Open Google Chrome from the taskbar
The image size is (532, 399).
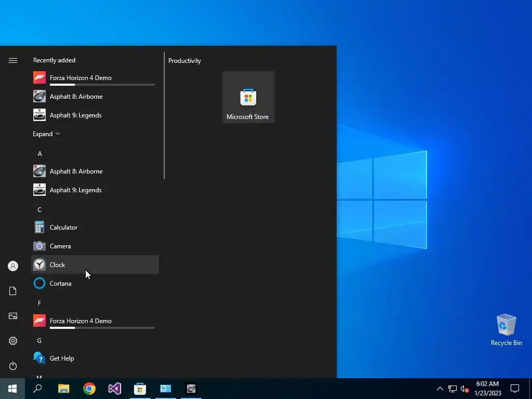click(x=89, y=389)
